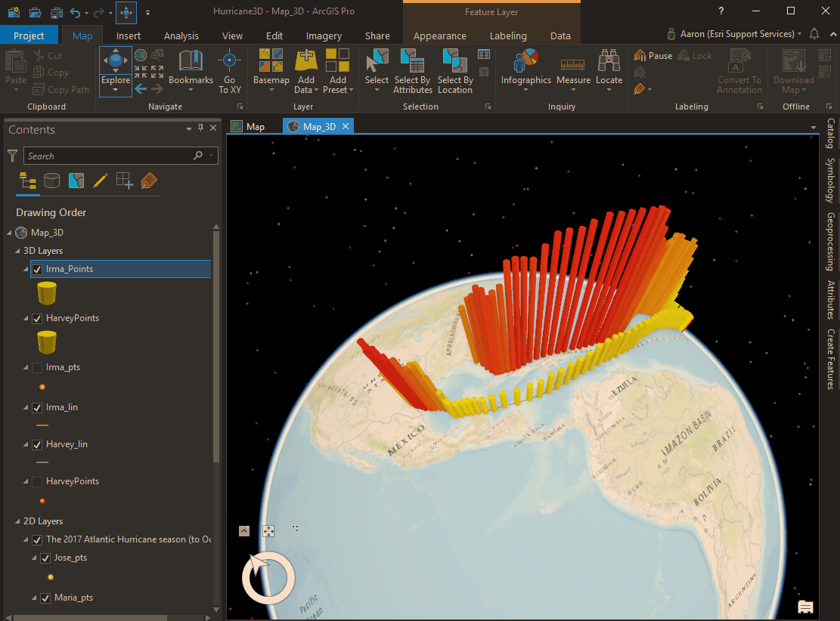Uncheck the Jose_pts layer

45,558
